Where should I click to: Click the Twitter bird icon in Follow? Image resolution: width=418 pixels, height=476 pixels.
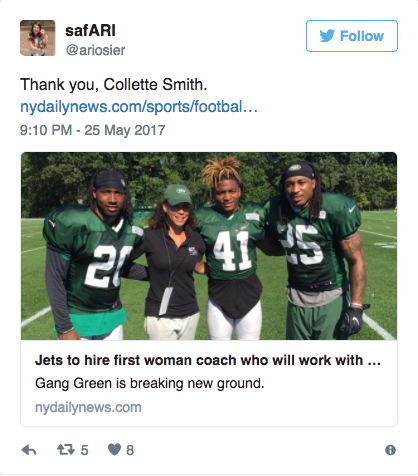coord(327,36)
